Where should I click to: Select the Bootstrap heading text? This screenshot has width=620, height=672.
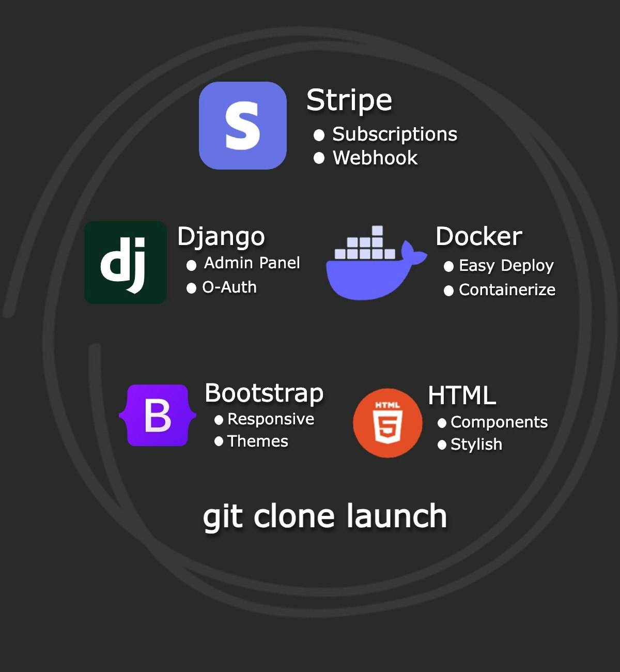click(x=264, y=394)
